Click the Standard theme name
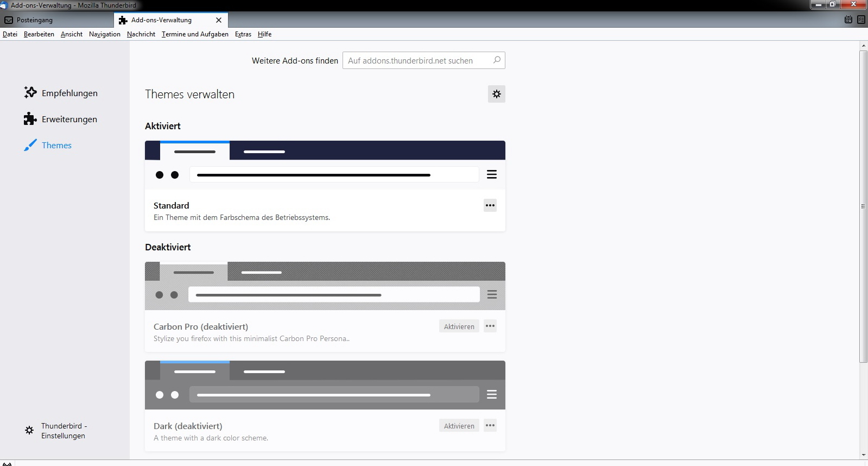 172,205
